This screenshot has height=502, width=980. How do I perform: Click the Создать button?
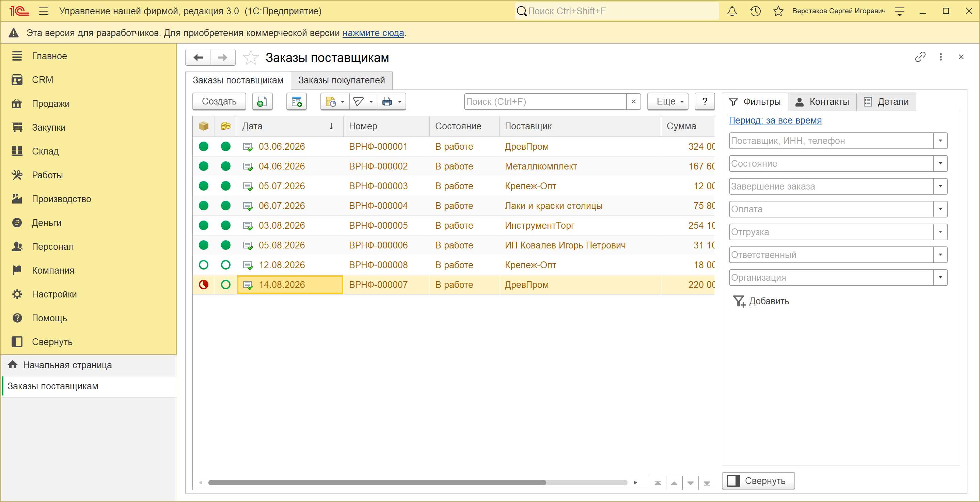[219, 101]
